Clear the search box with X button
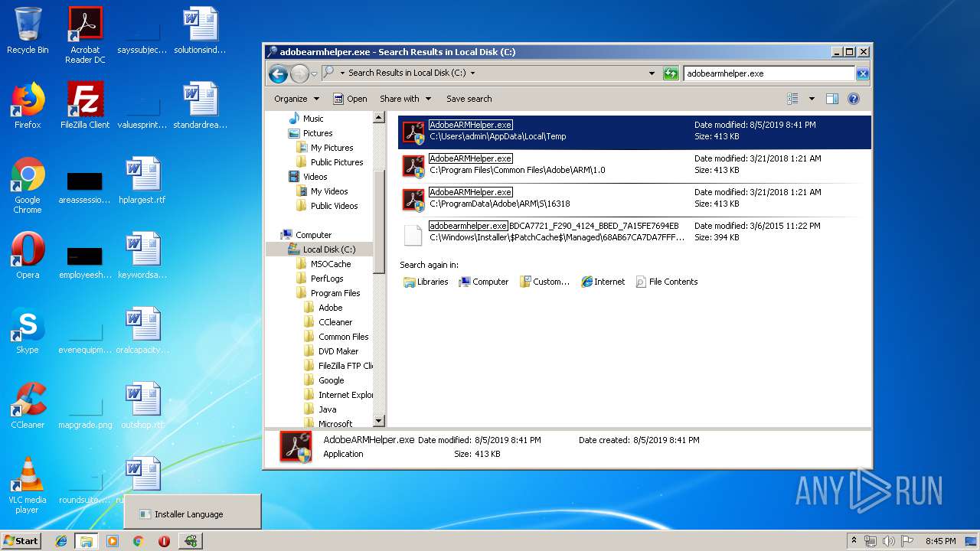Screen dimensions: 980x551 click(x=862, y=73)
